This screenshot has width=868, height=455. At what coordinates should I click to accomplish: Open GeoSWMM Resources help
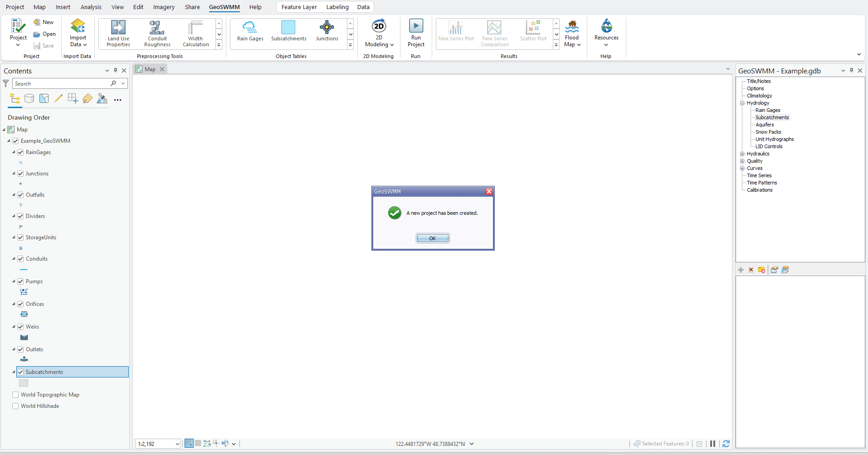click(x=606, y=33)
